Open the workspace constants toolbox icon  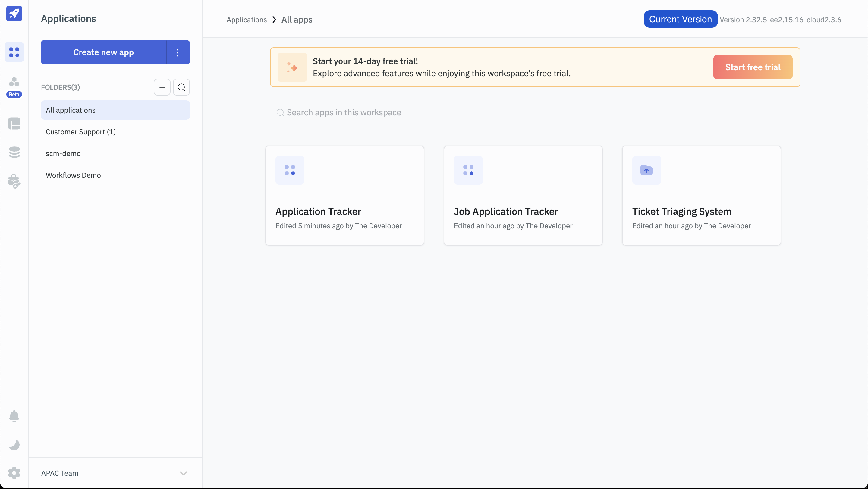(x=14, y=181)
